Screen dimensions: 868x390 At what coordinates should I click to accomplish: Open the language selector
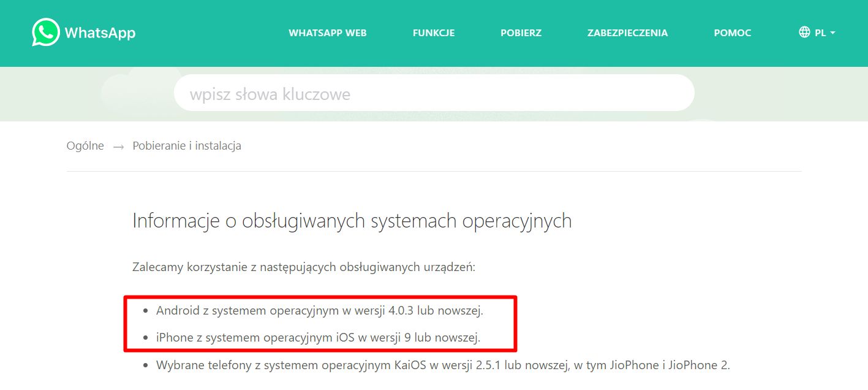pyautogui.click(x=817, y=32)
